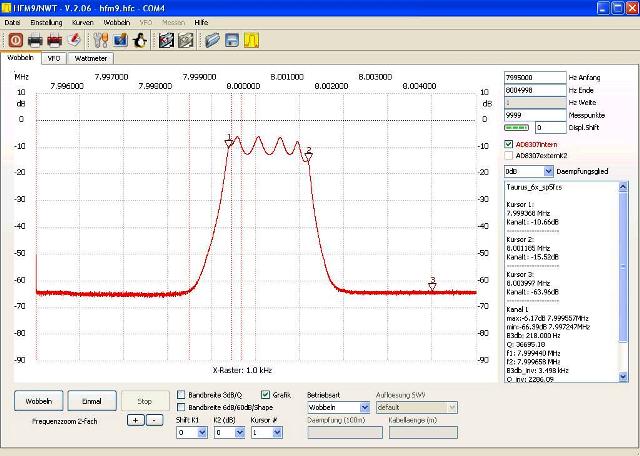Click the black printer icon
The image size is (640, 456).
click(x=35, y=40)
